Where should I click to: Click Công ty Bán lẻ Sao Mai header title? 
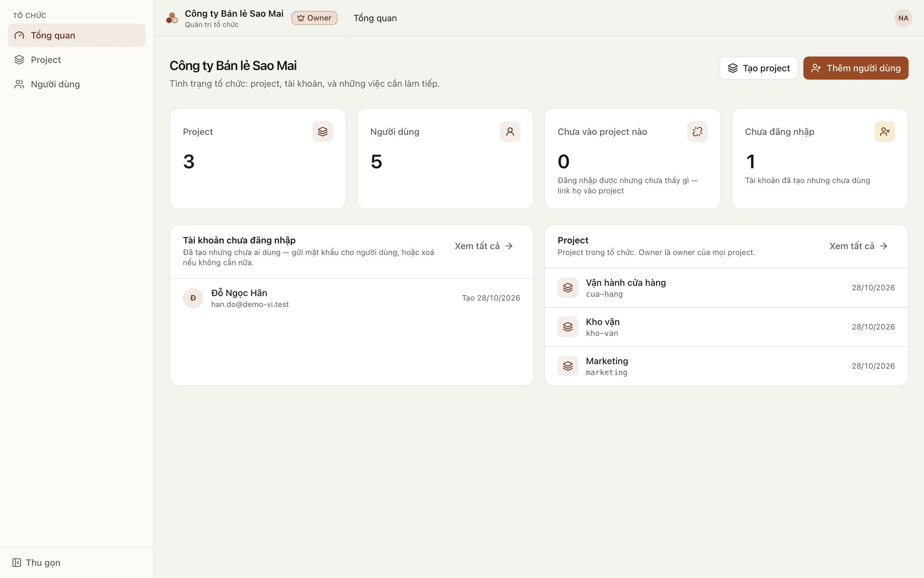[x=234, y=13]
